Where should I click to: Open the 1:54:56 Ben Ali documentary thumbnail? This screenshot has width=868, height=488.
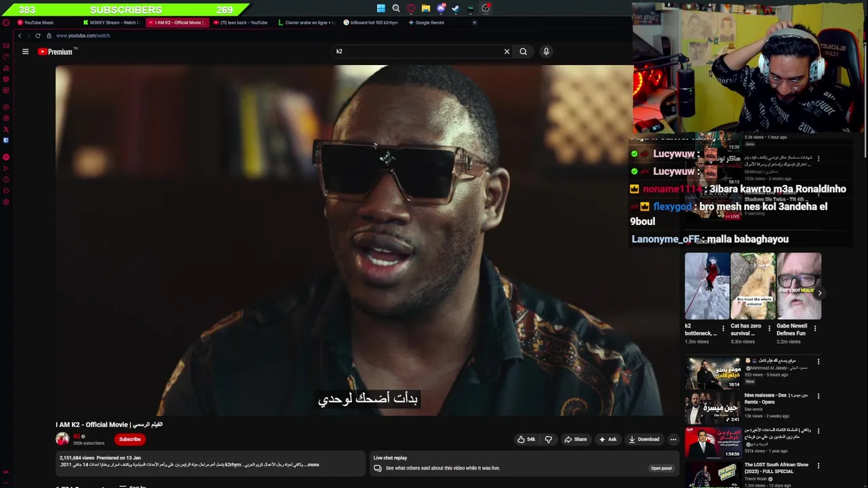[x=713, y=443]
